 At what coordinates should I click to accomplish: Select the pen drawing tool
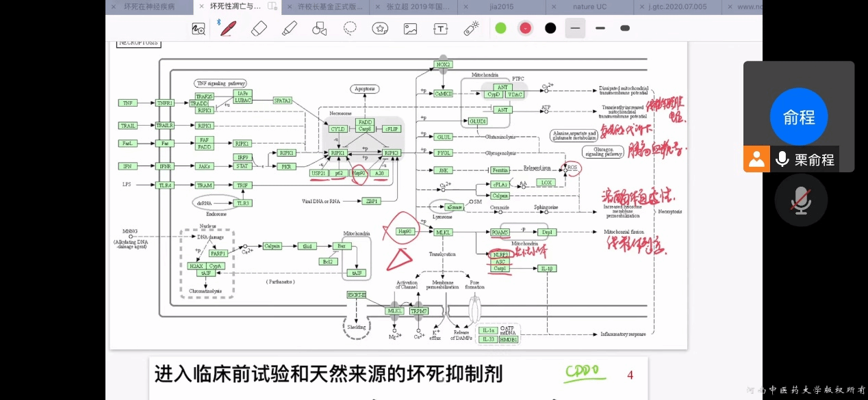click(x=228, y=28)
